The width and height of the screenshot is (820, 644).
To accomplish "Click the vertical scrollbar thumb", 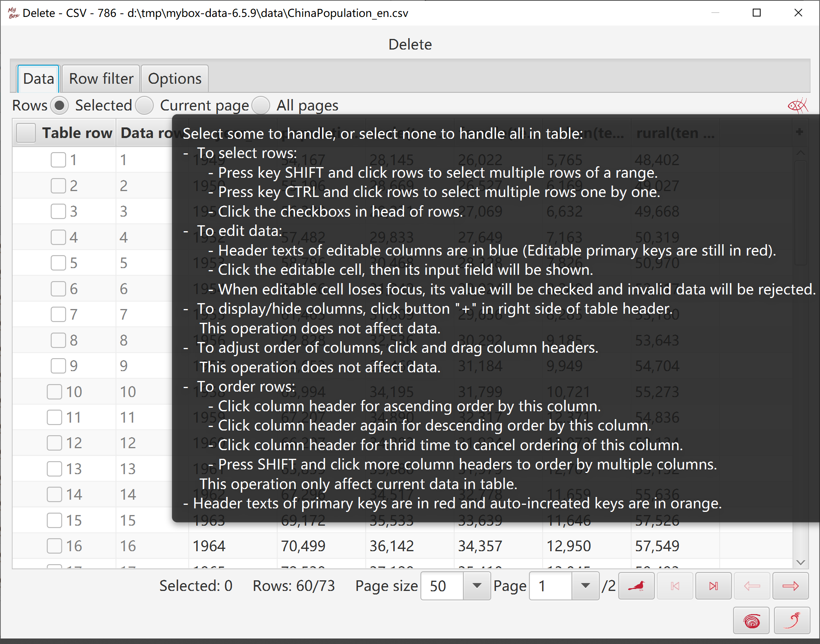I will [x=801, y=212].
